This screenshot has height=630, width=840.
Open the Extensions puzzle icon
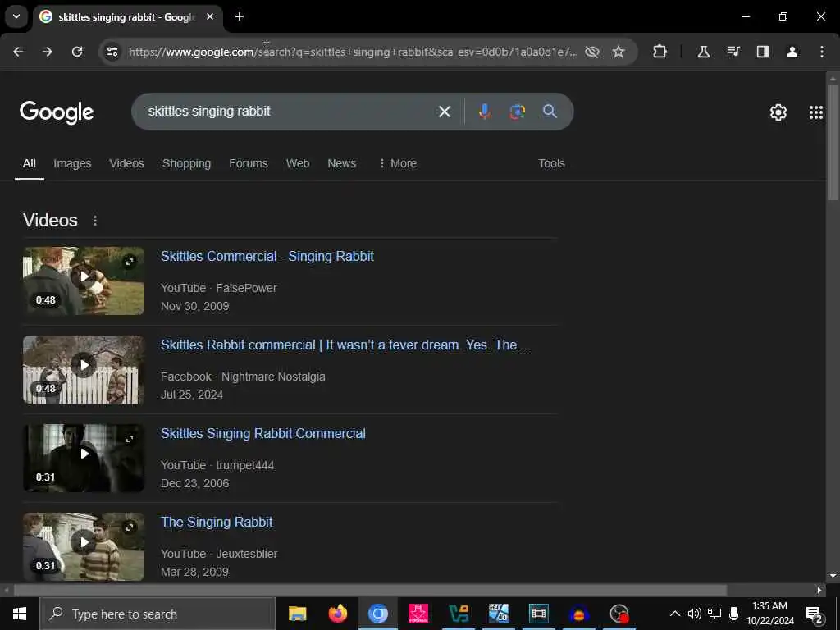click(660, 52)
